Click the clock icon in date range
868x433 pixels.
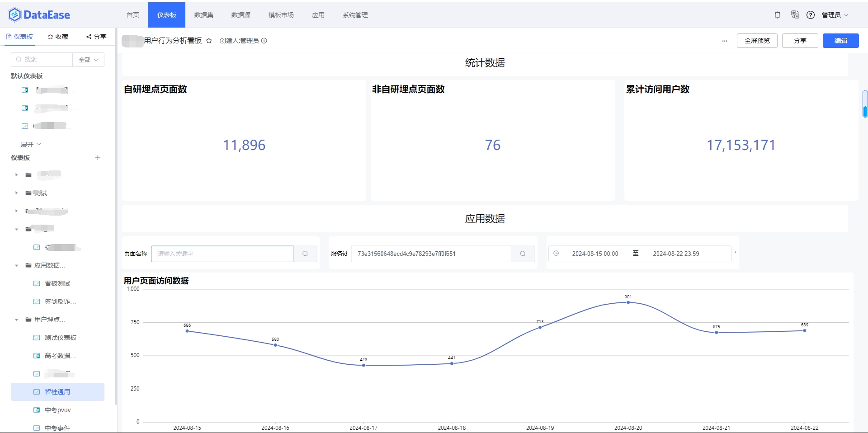pos(556,254)
